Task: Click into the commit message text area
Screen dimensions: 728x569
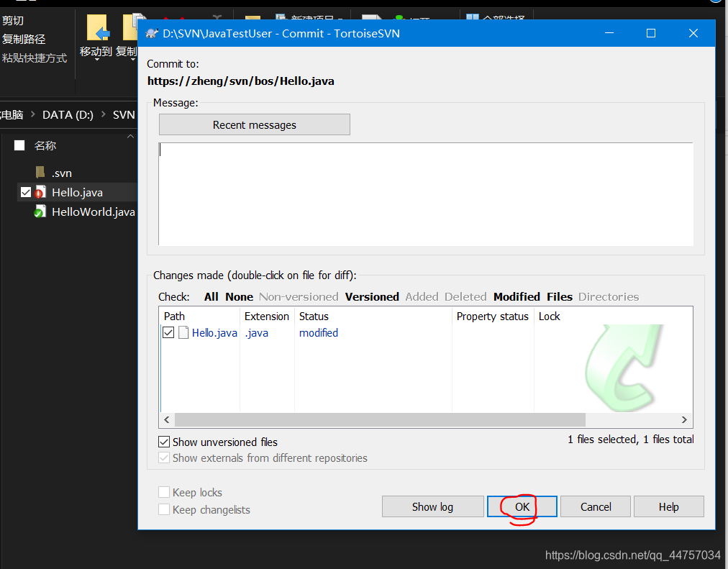Action: pyautogui.click(x=426, y=194)
